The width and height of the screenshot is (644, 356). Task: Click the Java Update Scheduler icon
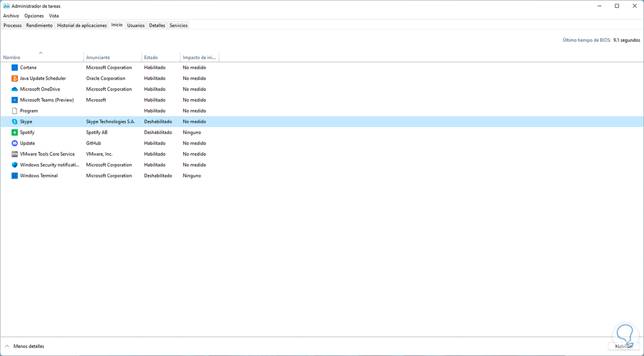[14, 78]
